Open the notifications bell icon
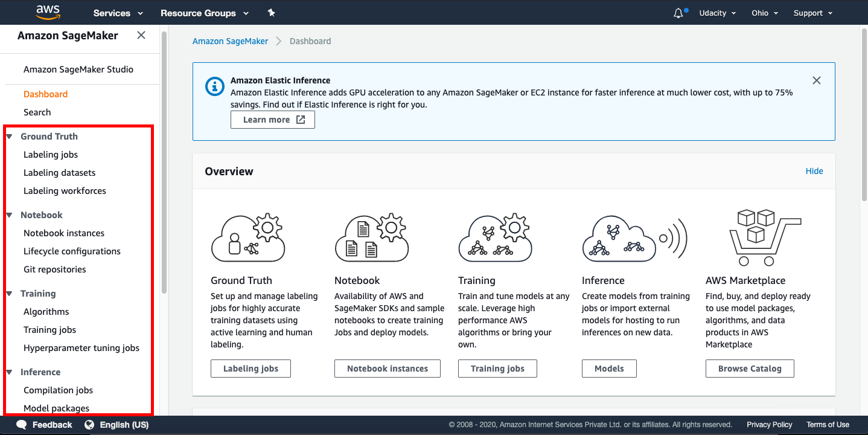868x435 pixels. [x=678, y=13]
